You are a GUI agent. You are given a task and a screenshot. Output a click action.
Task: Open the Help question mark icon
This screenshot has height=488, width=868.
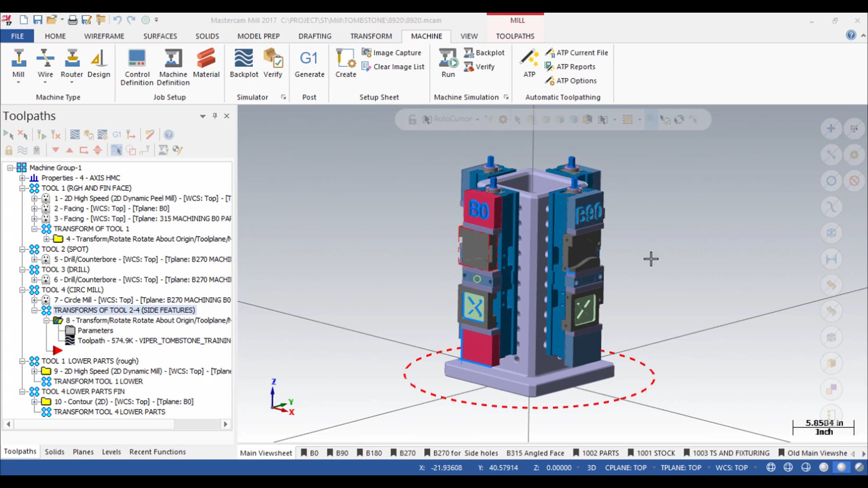pos(851,35)
